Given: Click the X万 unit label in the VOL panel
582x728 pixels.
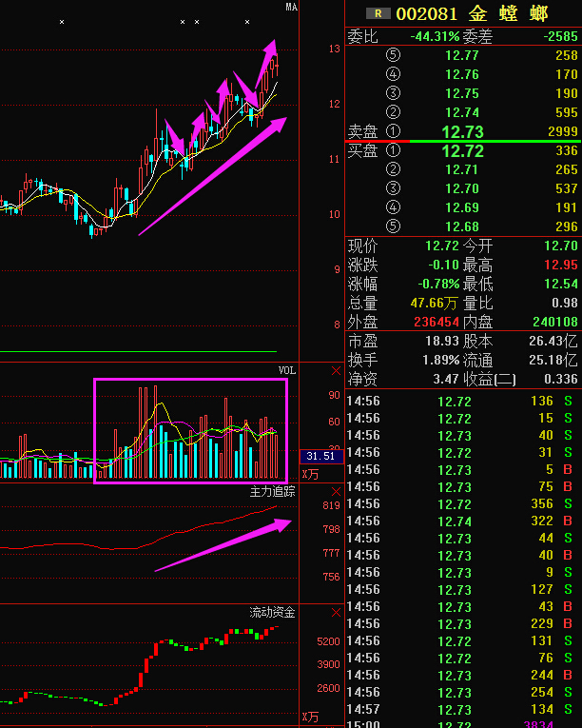Looking at the screenshot, I should pyautogui.click(x=310, y=474).
